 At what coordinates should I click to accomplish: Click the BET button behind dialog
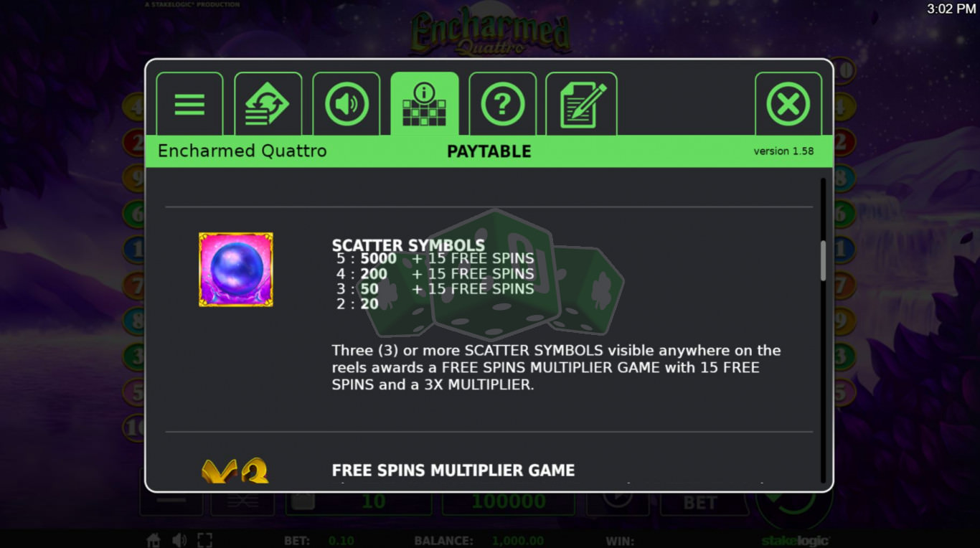point(700,503)
